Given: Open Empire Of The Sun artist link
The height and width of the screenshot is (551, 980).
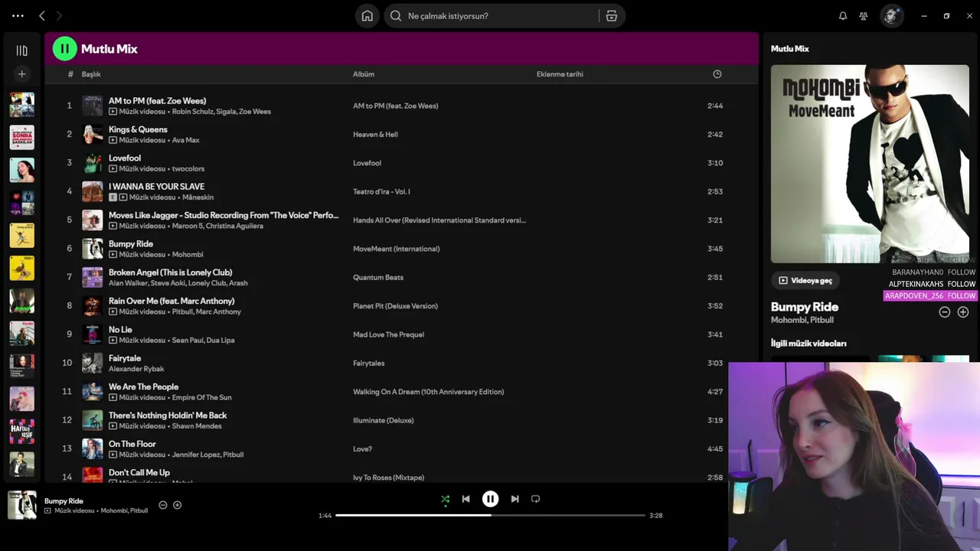Looking at the screenshot, I should [201, 397].
